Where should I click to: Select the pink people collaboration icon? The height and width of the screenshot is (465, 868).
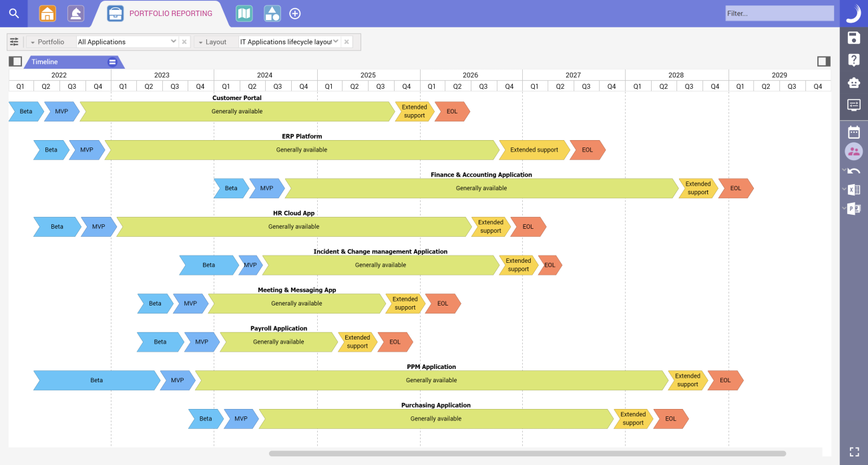(853, 151)
